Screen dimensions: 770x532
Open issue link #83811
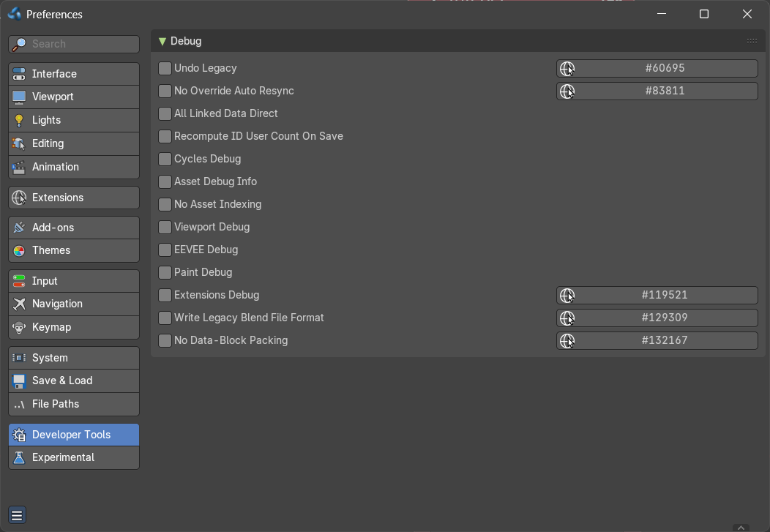point(657,91)
